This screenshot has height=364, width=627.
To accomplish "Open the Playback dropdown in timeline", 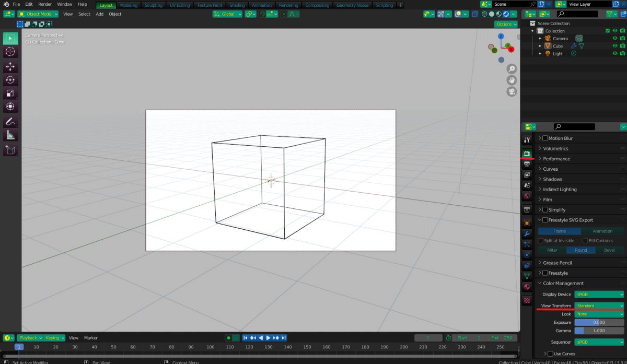I will (29, 338).
